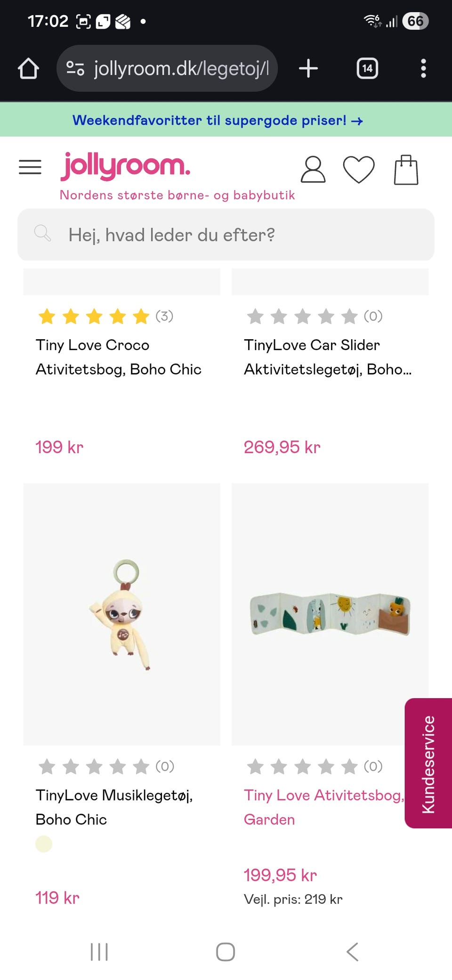The image size is (452, 980).
Task: View the Garden activity book image
Action: point(330,614)
